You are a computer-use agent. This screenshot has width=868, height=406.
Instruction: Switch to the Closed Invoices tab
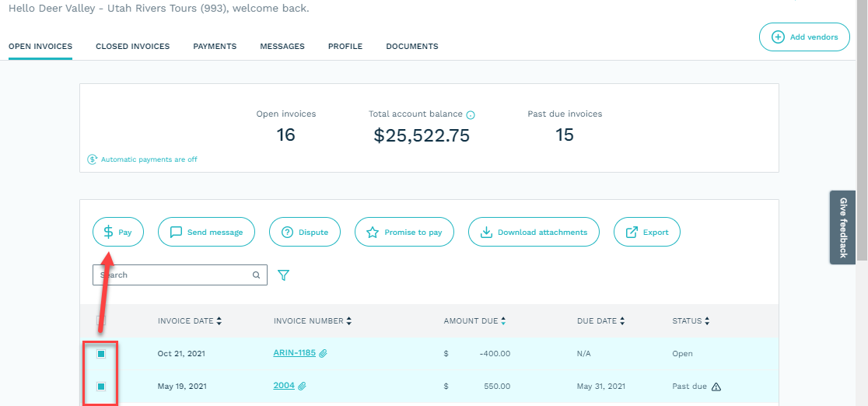coord(132,47)
